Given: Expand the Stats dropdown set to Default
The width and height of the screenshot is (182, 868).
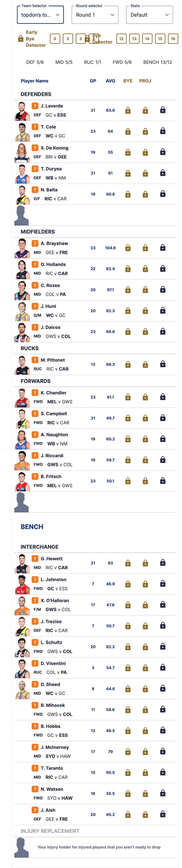Looking at the screenshot, I should [x=150, y=15].
